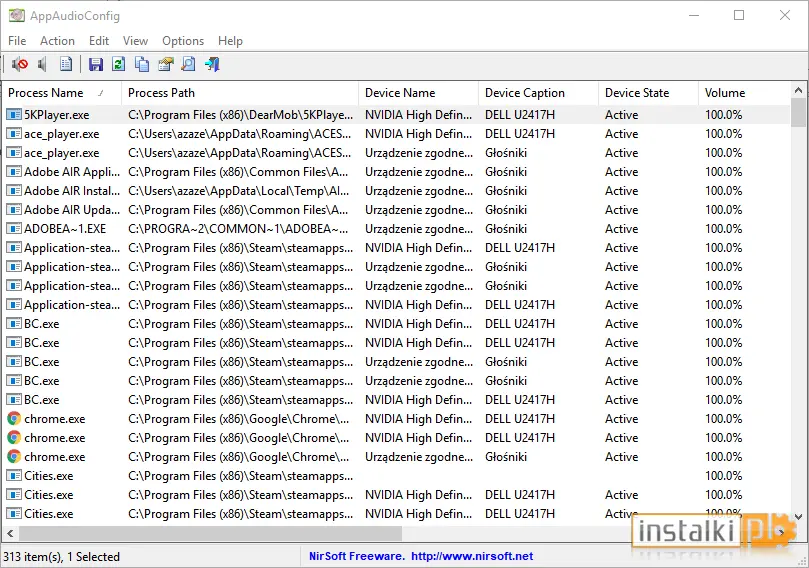The width and height of the screenshot is (809, 568).
Task: Click the ADOBEA~1.EXE row icon
Action: pyautogui.click(x=14, y=229)
